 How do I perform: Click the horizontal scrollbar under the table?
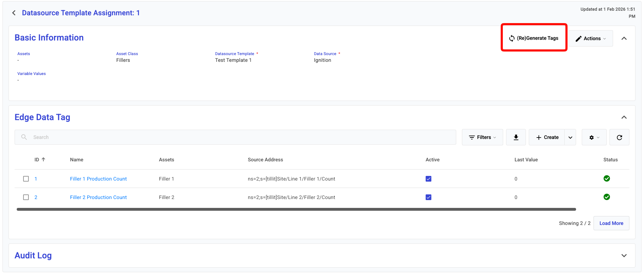[296, 209]
